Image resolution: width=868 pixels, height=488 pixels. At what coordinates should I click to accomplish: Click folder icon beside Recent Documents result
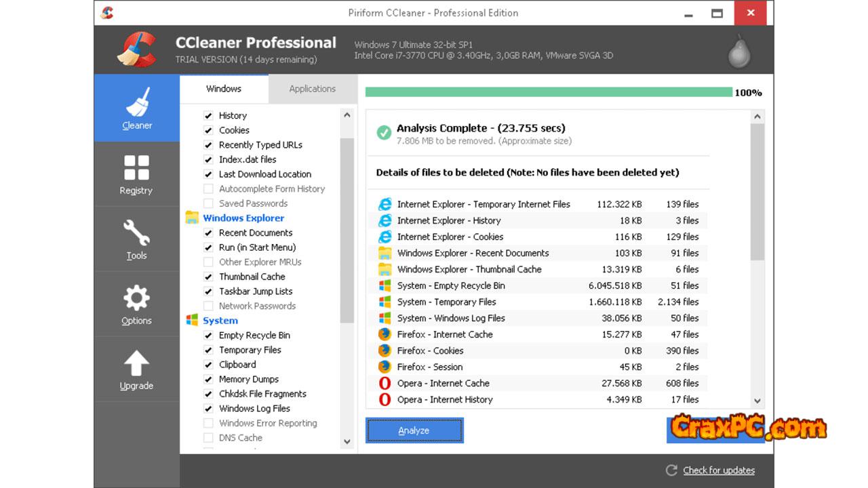click(384, 253)
